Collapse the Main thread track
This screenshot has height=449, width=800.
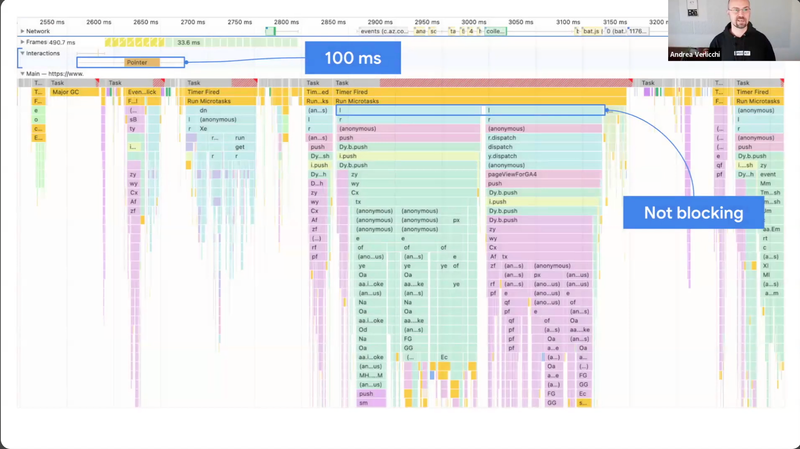pos(22,73)
